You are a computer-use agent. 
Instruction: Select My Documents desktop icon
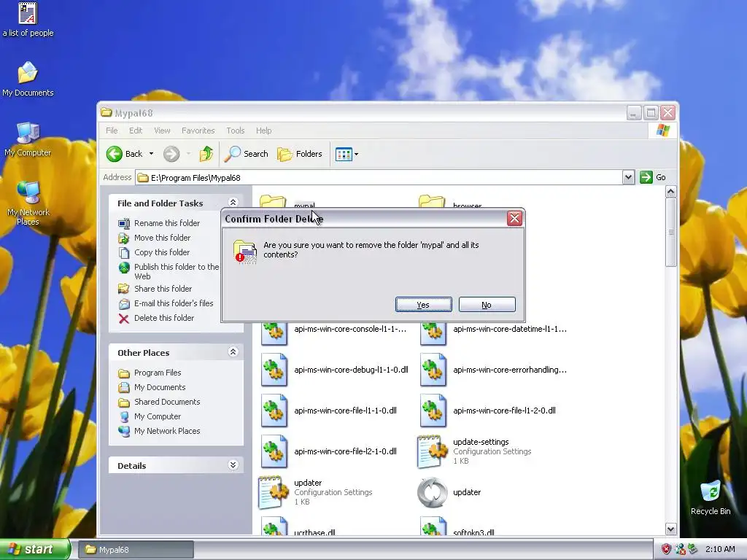28,79
